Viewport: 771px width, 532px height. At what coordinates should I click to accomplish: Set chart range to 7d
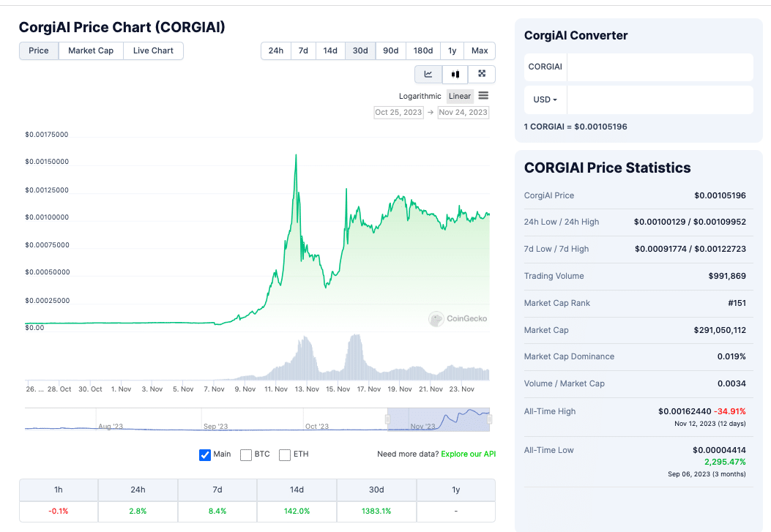point(303,50)
